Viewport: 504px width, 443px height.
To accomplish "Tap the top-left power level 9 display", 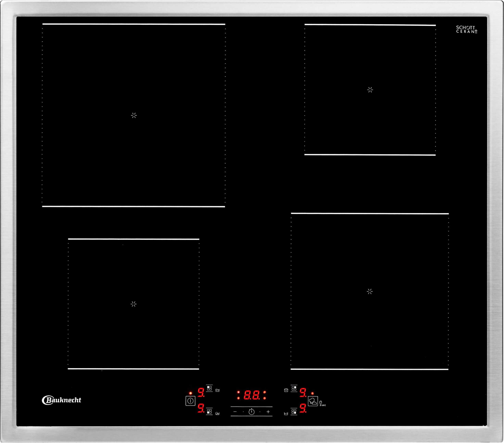I will [x=201, y=392].
